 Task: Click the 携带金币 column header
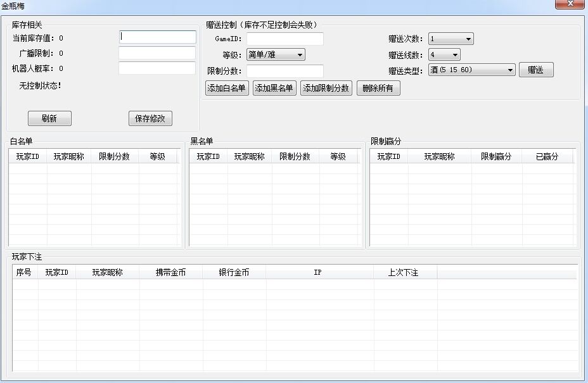pos(170,272)
